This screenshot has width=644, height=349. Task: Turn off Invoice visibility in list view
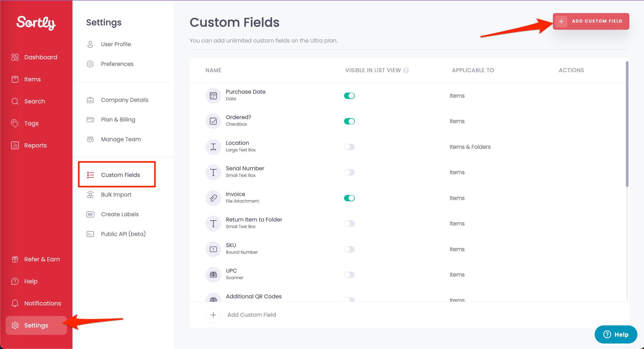coord(349,198)
